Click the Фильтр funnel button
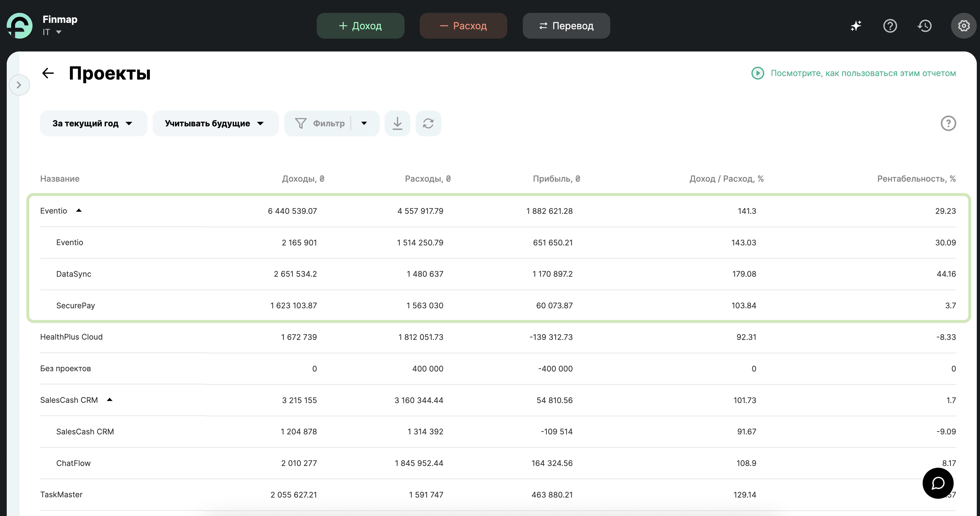Screen dimensions: 980x516 point(320,123)
